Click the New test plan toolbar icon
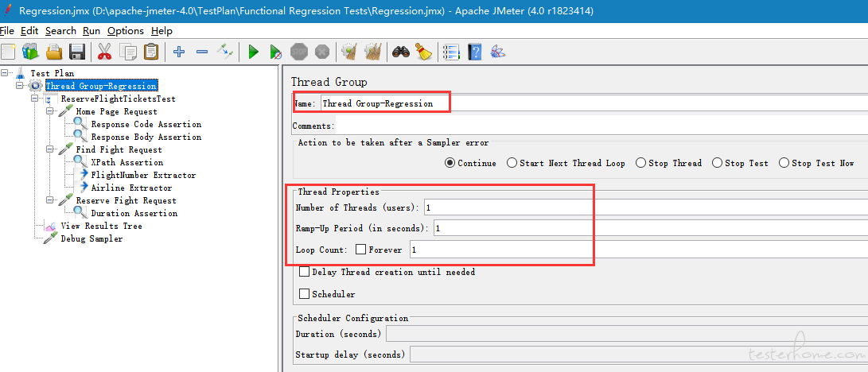 [8, 52]
